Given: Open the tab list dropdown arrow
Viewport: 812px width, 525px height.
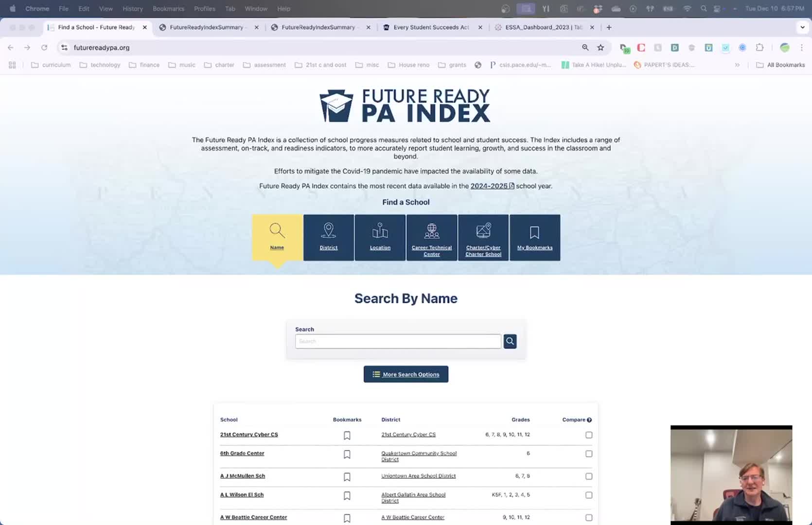Looking at the screenshot, I should (802, 27).
